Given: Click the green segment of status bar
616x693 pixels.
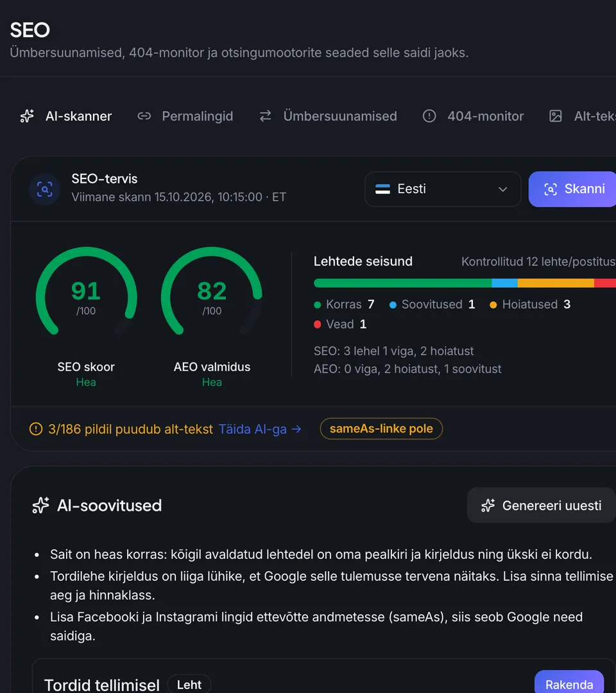Looking at the screenshot, I should click(x=402, y=283).
